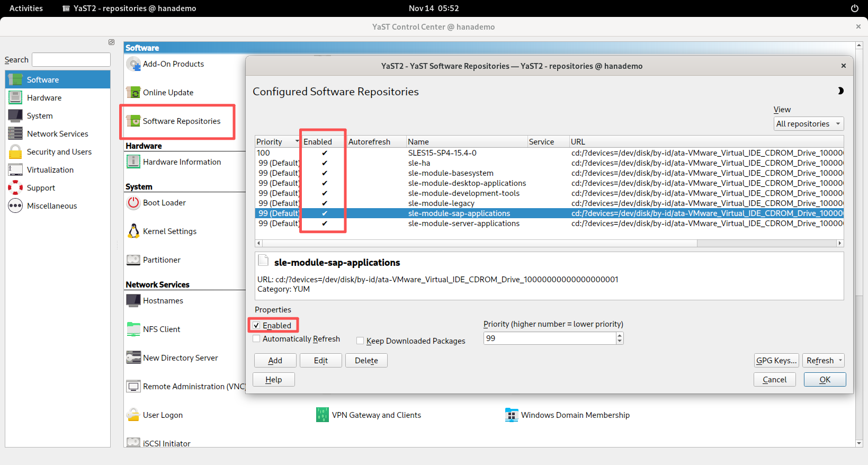This screenshot has width=868, height=465.
Task: Sort by Autorefresh column header
Action: [375, 142]
